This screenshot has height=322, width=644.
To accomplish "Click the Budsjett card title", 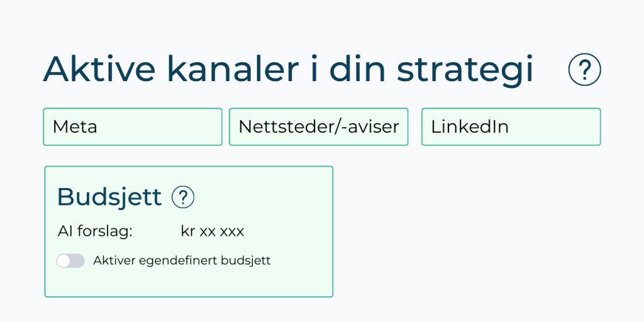I will [109, 197].
